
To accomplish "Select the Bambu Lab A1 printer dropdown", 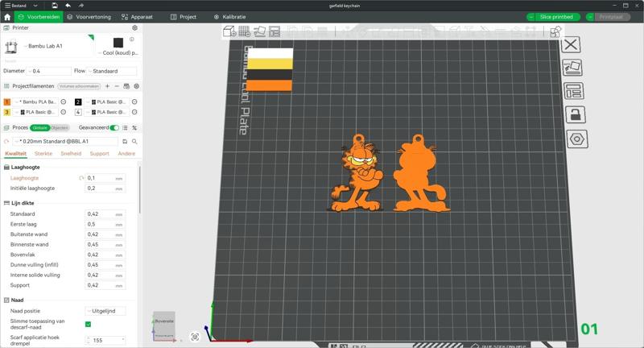I will (48, 46).
